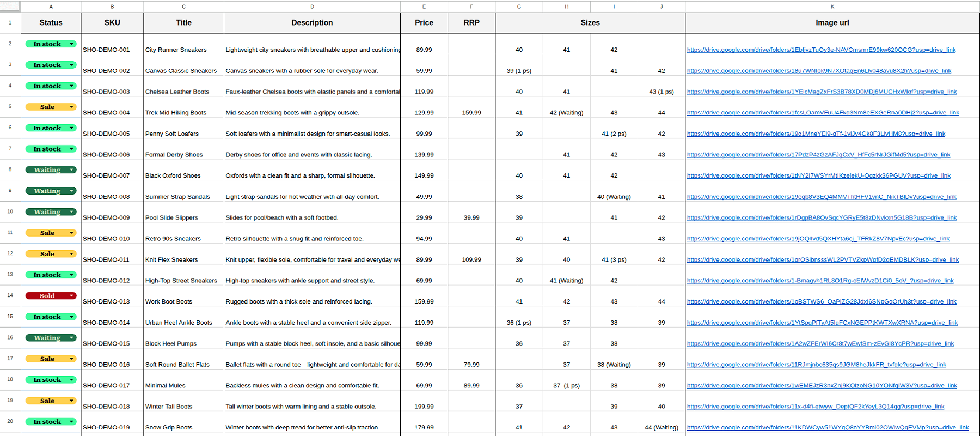Viewport: 980px width, 436px height.
Task: Open the status dropdown for SHO-DEMO-001
Action: (71, 44)
